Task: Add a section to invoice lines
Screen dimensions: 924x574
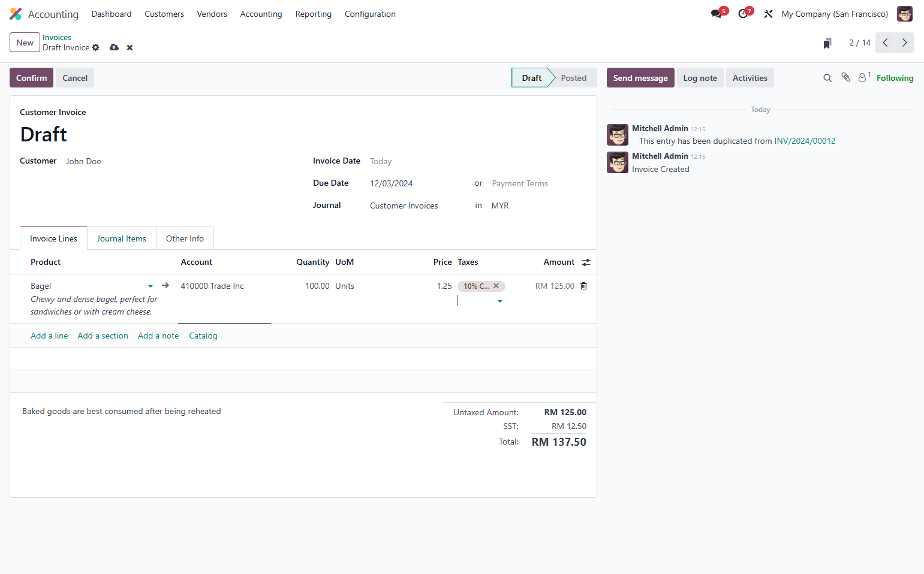Action: point(103,336)
